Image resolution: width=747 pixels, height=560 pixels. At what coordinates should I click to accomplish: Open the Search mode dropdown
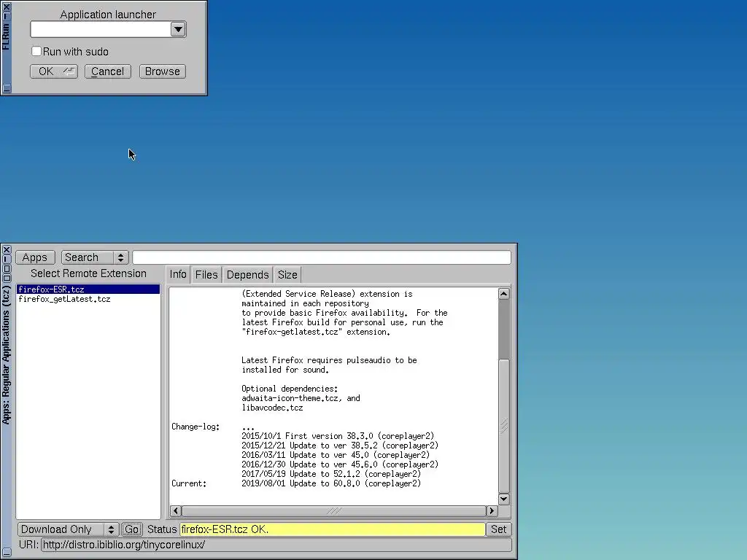(x=95, y=257)
